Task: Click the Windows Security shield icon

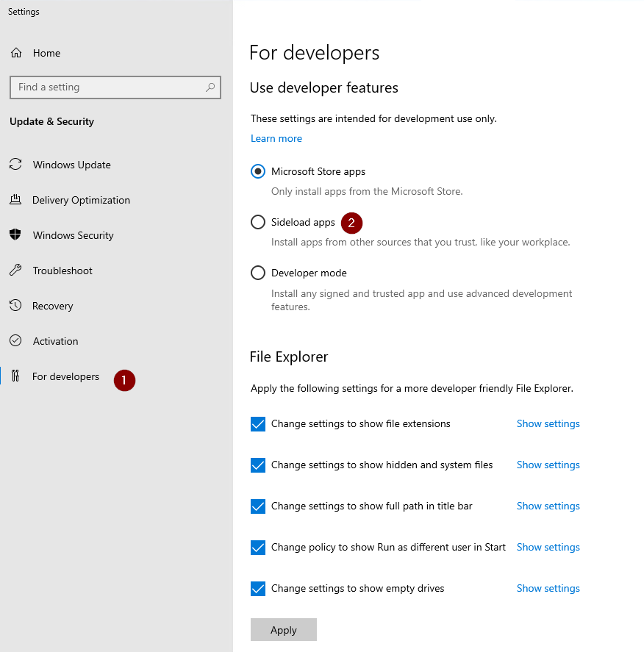Action: 15,235
